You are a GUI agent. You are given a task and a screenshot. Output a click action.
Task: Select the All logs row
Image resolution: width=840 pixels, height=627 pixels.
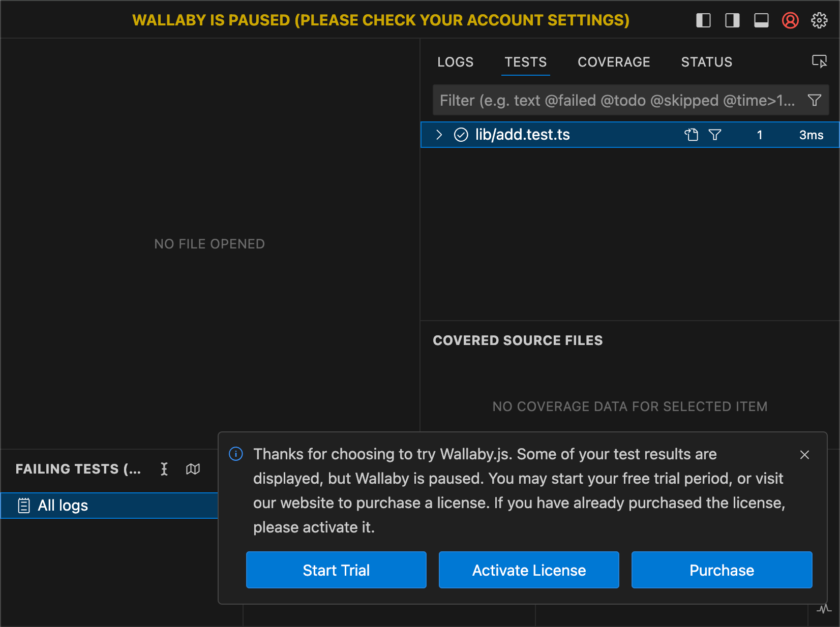pos(109,506)
